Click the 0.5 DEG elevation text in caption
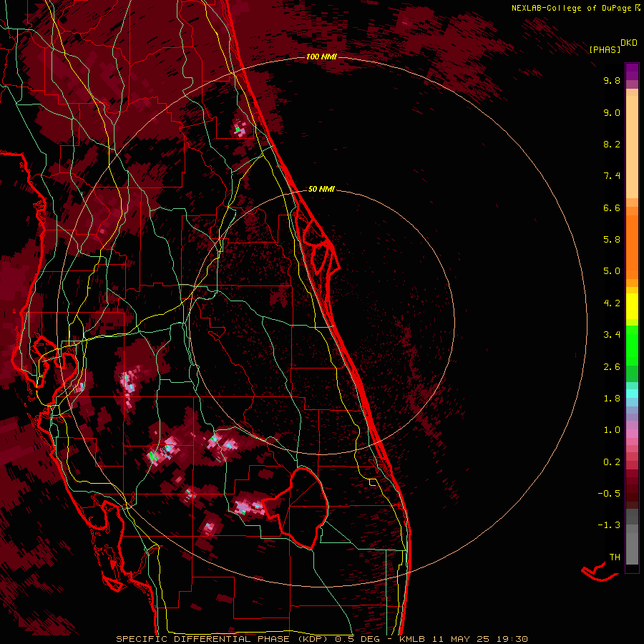This screenshot has width=644, height=644. click(358, 639)
